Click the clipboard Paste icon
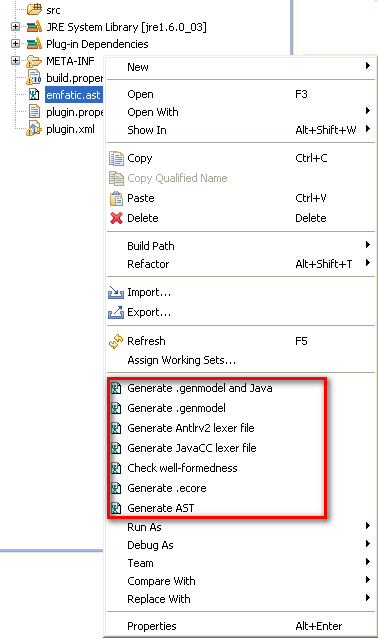The image size is (378, 643). pyautogui.click(x=116, y=198)
